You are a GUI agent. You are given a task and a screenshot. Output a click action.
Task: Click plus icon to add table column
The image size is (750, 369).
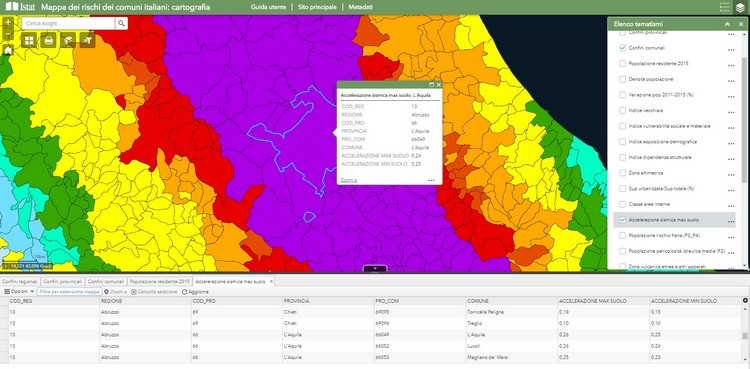coord(745,301)
